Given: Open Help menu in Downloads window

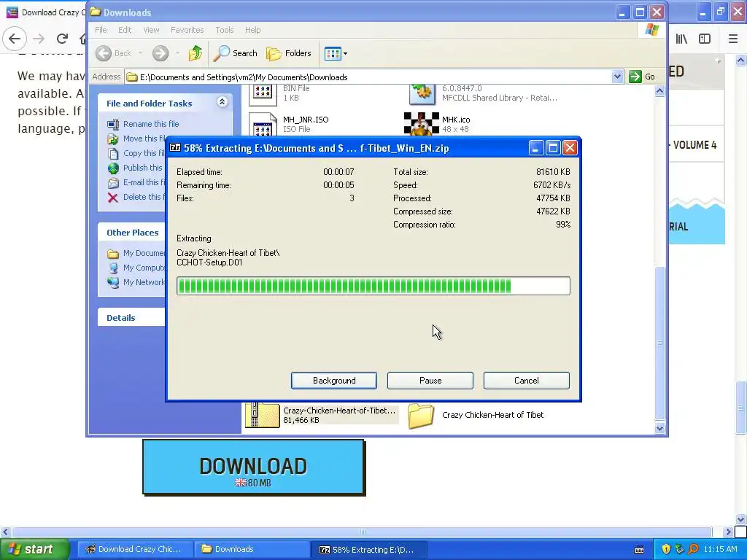Looking at the screenshot, I should (253, 30).
